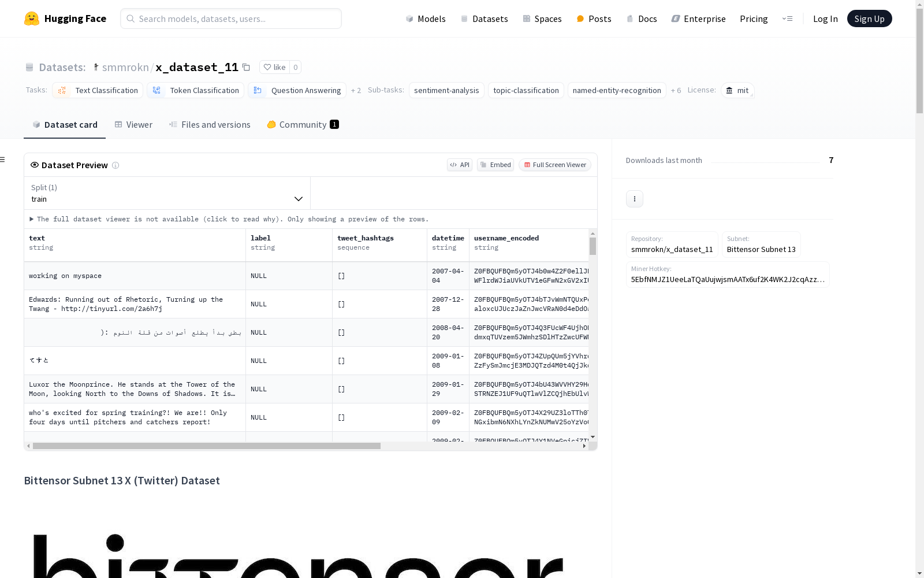924x578 pixels.
Task: Open the API button in Dataset Preview
Action: pyautogui.click(x=460, y=165)
